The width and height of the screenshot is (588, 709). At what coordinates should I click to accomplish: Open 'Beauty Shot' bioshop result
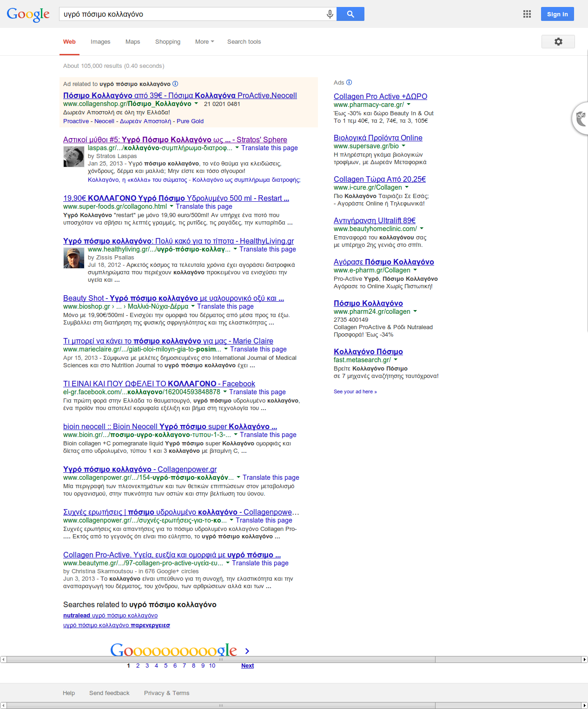[173, 298]
